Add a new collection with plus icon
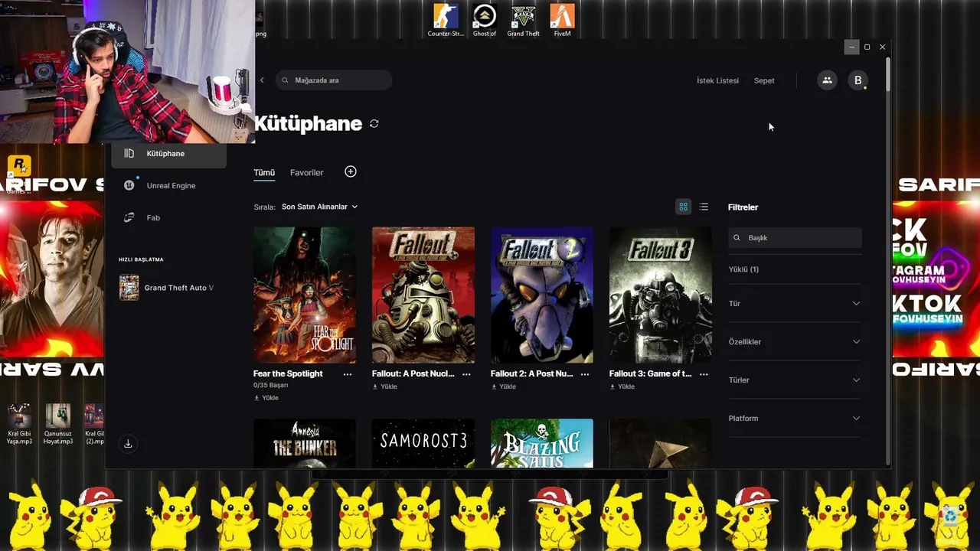980x551 pixels. pos(351,171)
